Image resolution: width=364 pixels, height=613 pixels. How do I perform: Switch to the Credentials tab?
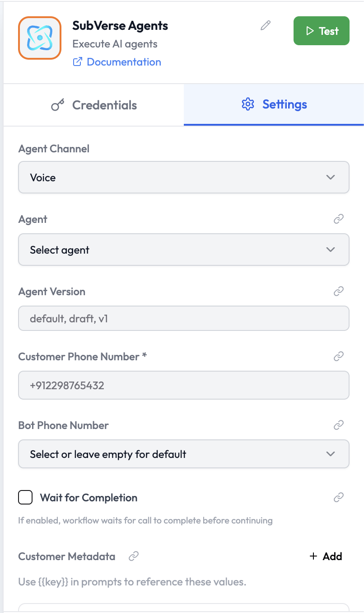click(93, 104)
